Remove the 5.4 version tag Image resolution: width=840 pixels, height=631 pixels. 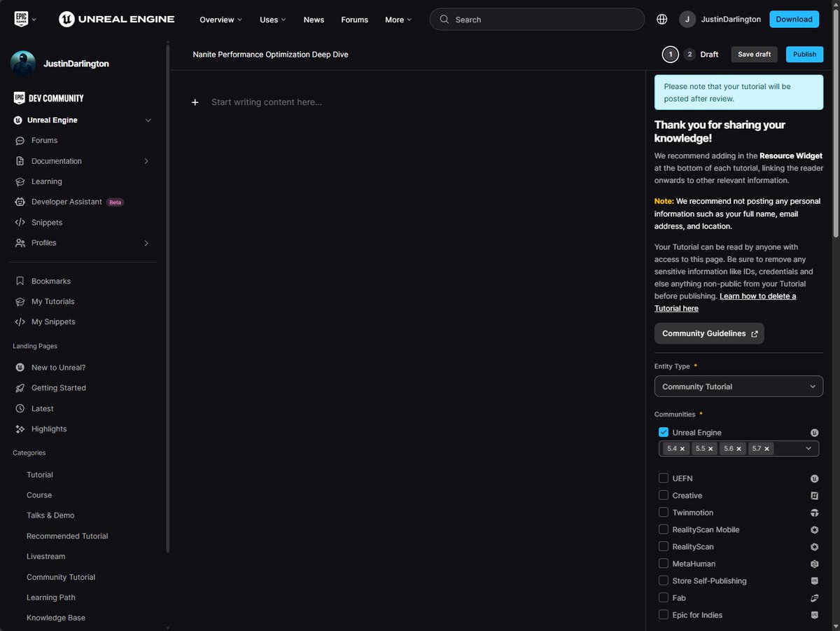coord(682,449)
